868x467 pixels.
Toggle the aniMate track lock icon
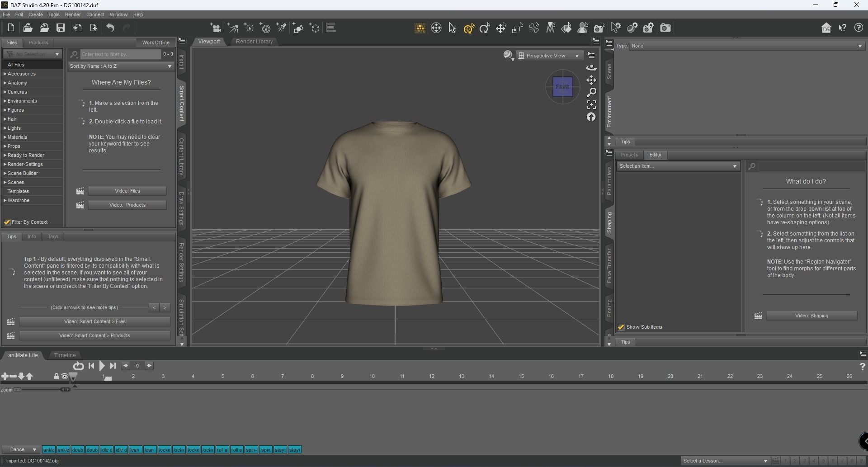tap(57, 376)
